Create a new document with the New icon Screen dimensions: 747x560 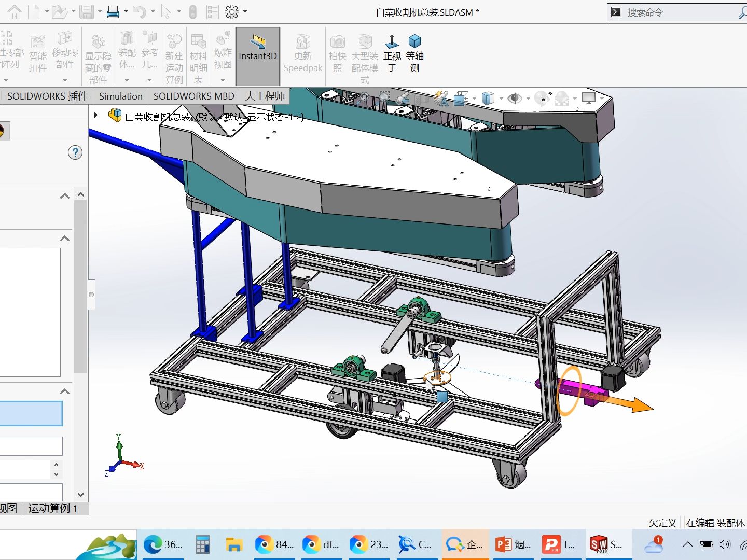tap(34, 12)
